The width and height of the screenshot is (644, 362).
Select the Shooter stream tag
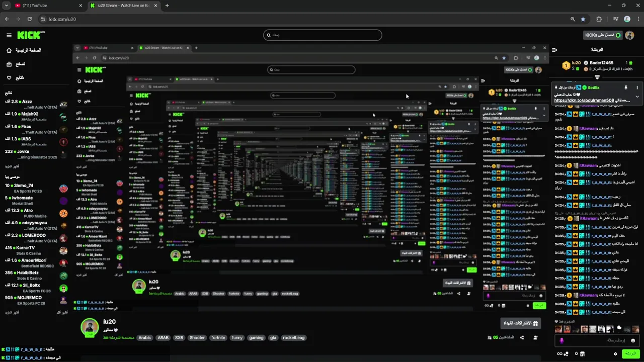(x=197, y=338)
